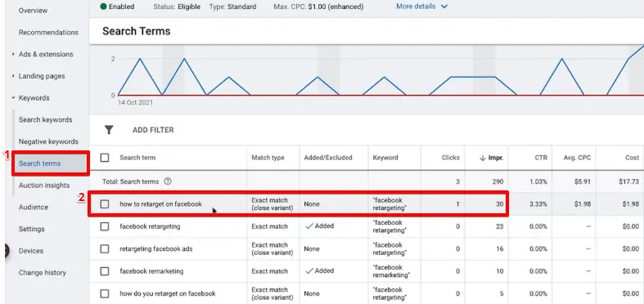Open Auction insights page

click(x=44, y=186)
